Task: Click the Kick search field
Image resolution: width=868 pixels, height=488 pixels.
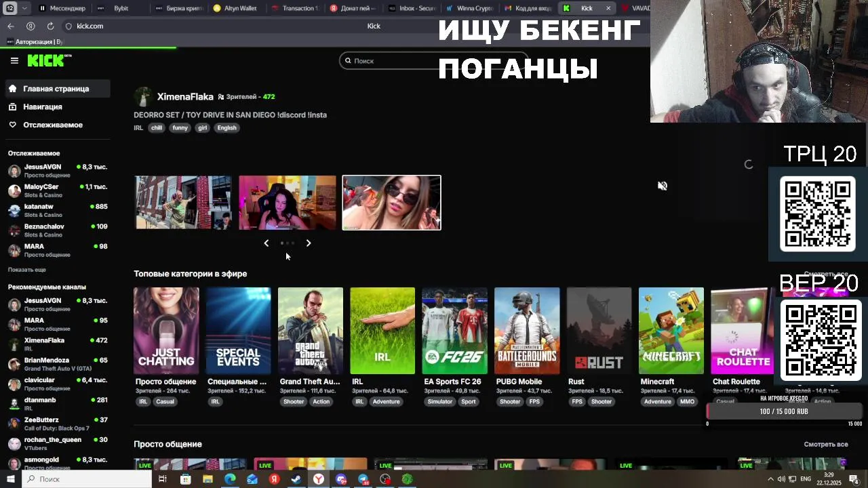Action: 434,61
